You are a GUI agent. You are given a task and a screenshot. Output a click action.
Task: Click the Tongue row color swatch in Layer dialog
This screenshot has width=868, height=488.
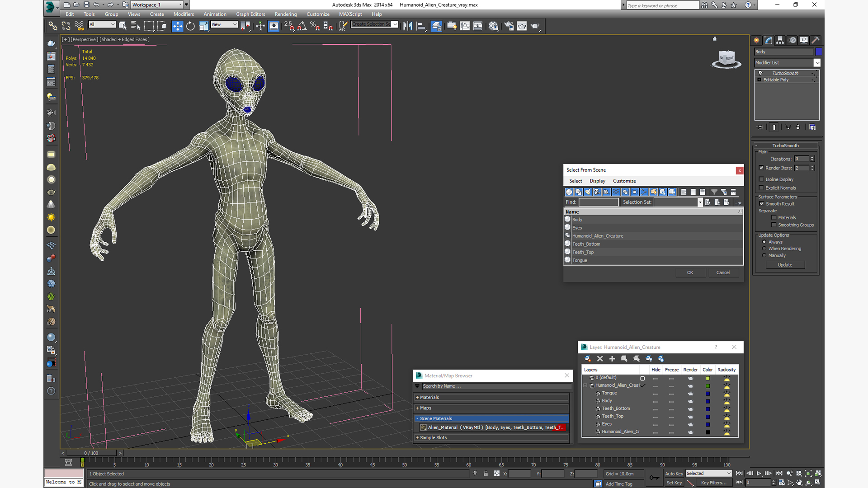708,394
